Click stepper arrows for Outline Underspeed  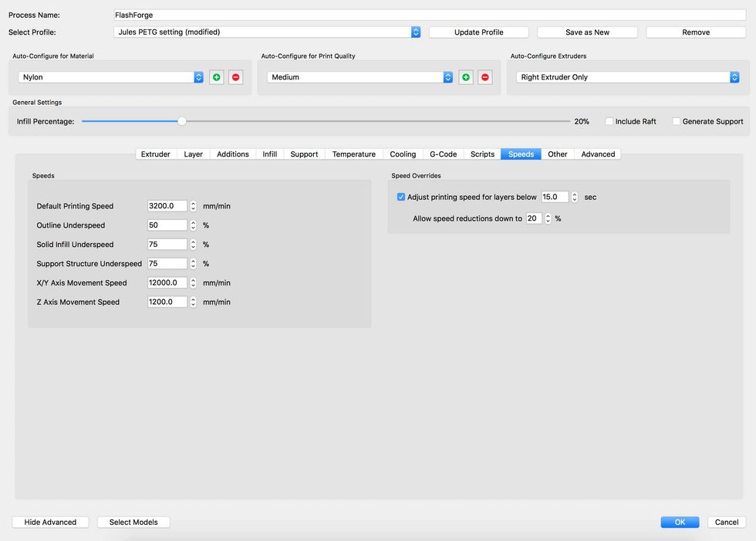(x=193, y=225)
